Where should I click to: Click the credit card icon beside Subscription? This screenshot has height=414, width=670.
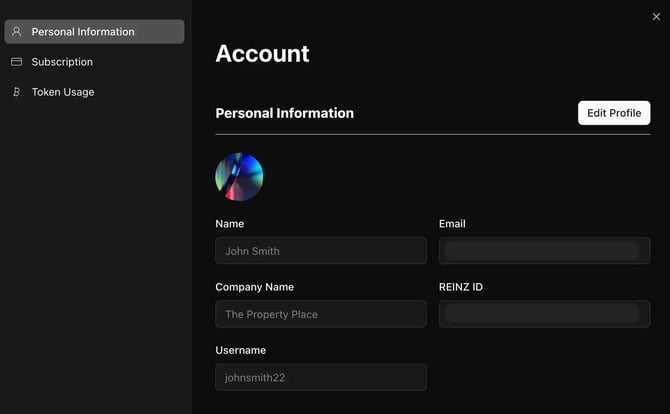pos(16,62)
